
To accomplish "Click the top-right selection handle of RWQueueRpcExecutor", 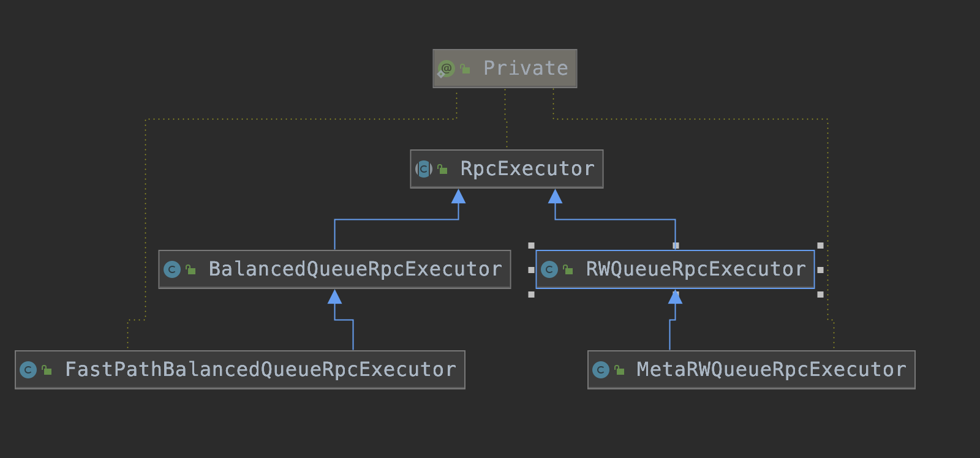I will click(x=820, y=246).
